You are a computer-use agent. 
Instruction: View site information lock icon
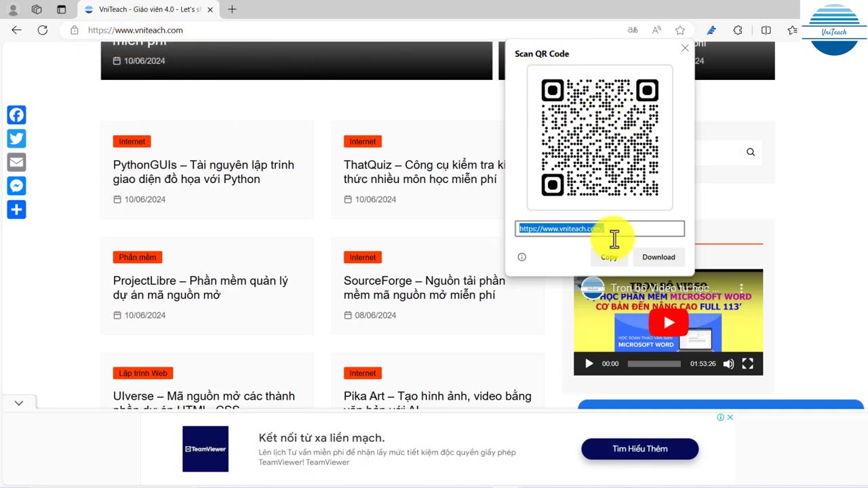(75, 30)
